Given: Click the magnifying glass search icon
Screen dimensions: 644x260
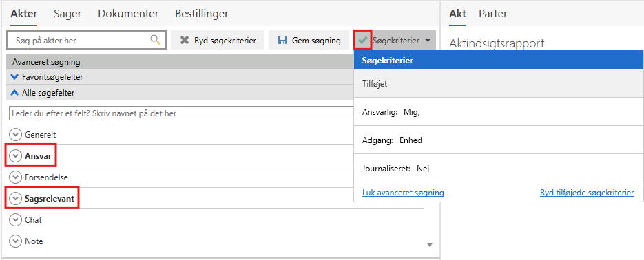Looking at the screenshot, I should click(x=155, y=40).
